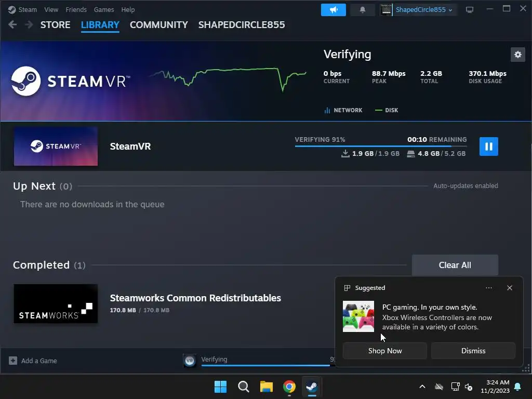Click the cloud sync tray icon
The width and height of the screenshot is (532, 399).
coord(439,387)
